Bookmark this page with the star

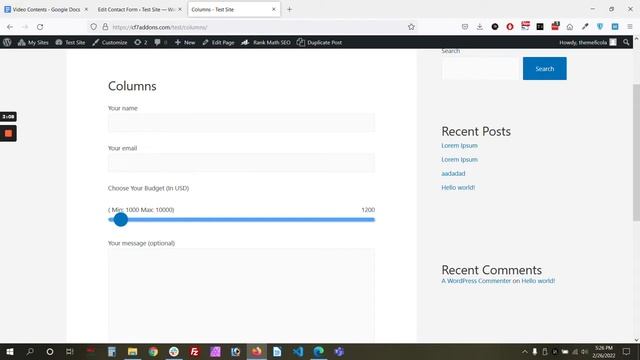tap(411, 27)
